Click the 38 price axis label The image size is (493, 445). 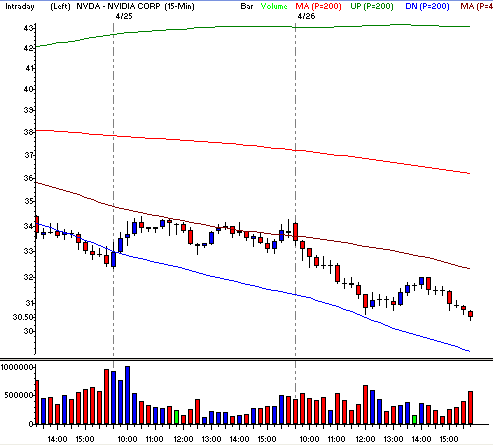(29, 132)
